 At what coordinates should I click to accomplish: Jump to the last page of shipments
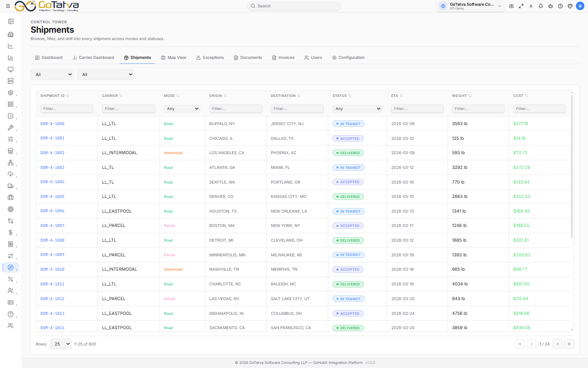569,344
